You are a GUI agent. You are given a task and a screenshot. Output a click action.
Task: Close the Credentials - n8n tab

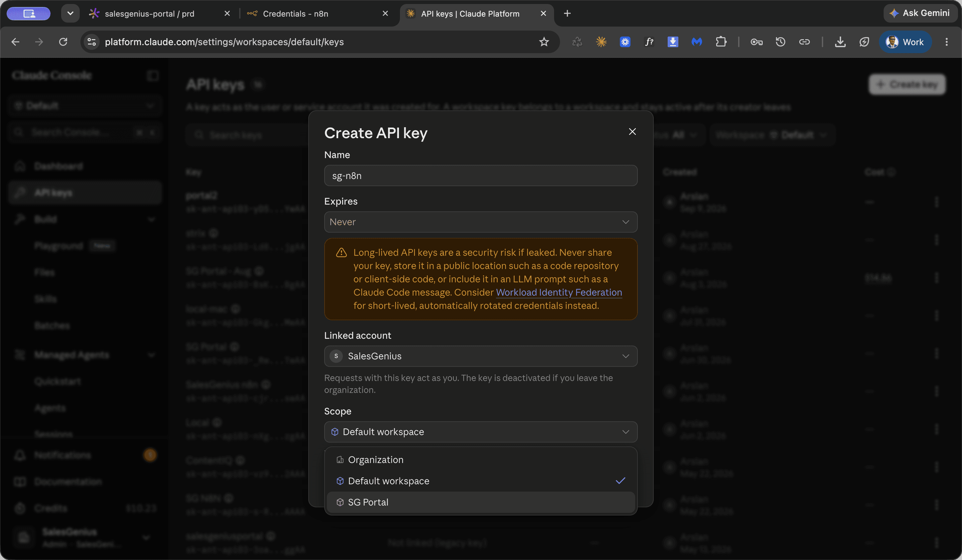pos(385,14)
